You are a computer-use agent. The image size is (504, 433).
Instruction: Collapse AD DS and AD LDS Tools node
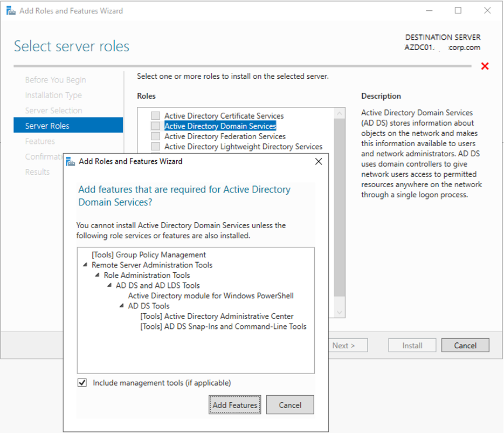(x=110, y=286)
